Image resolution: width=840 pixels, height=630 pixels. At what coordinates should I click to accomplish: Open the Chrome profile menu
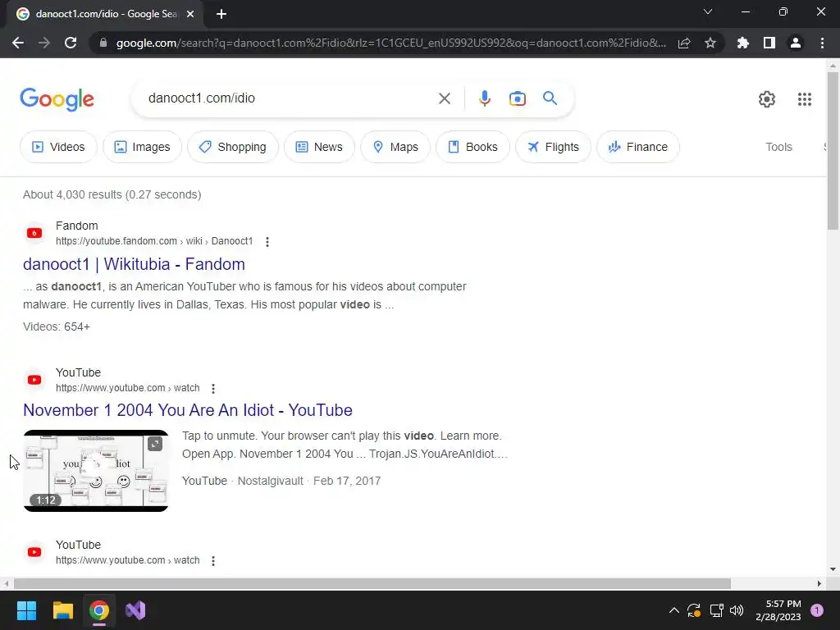click(x=796, y=43)
